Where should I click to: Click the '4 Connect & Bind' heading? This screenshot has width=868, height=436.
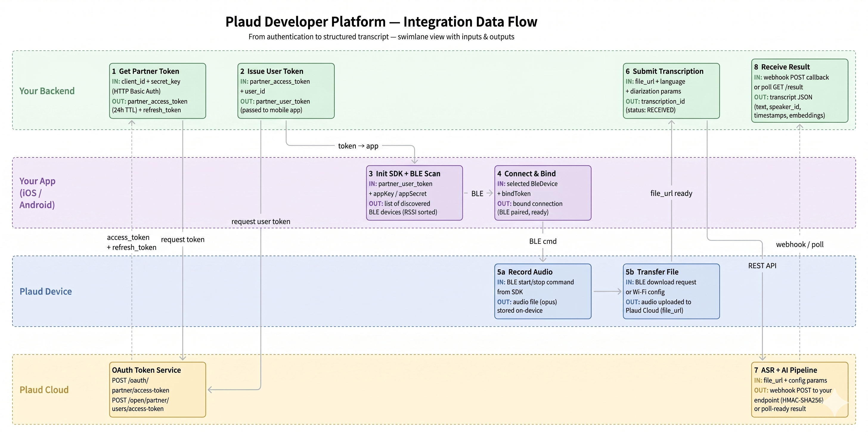526,174
